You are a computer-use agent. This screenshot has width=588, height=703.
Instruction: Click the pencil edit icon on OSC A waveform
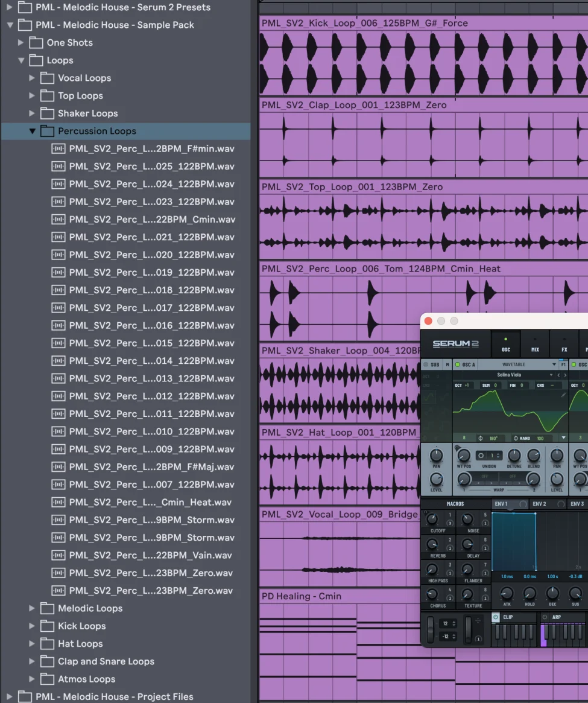(563, 395)
